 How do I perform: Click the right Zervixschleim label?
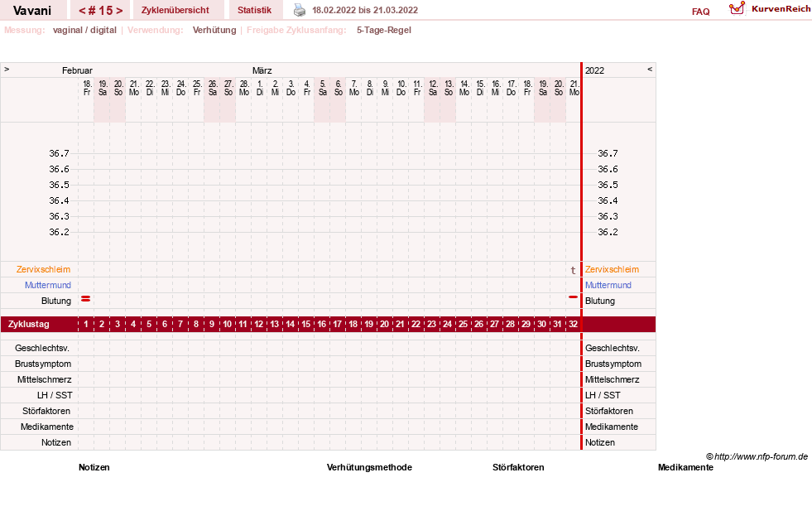[613, 269]
